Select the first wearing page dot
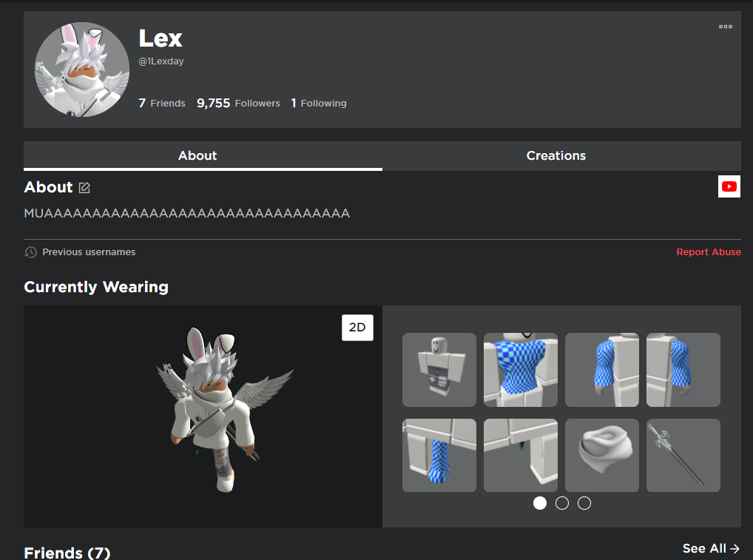753x560 pixels. click(x=540, y=503)
